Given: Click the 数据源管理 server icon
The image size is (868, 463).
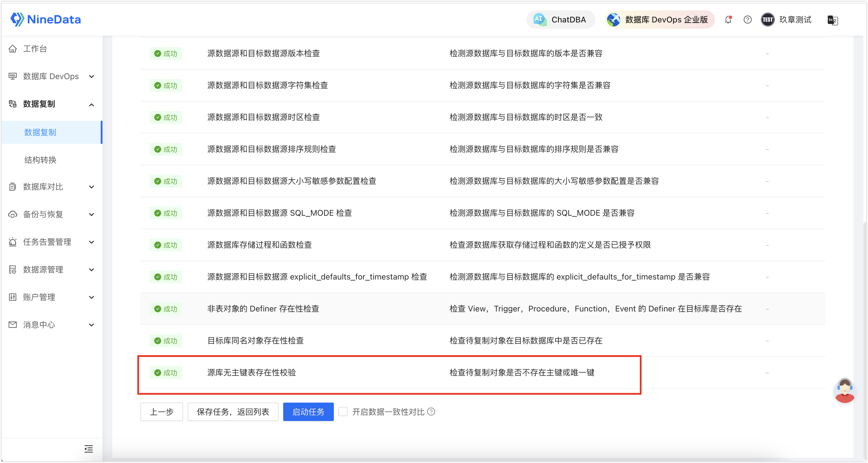Looking at the screenshot, I should coord(13,270).
